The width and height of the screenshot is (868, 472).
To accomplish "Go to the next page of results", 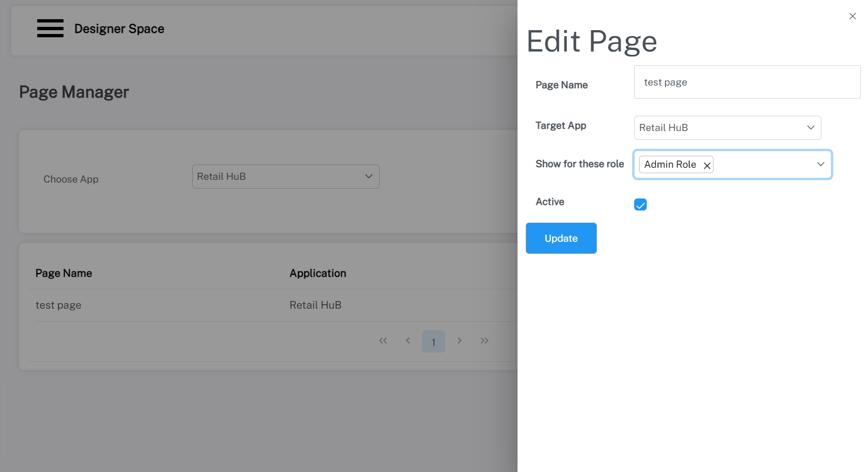I will click(459, 341).
